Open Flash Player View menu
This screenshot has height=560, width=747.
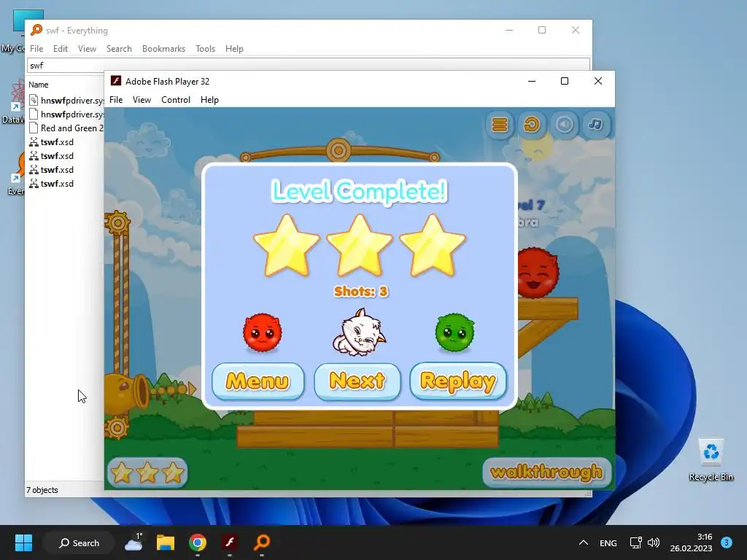point(142,100)
